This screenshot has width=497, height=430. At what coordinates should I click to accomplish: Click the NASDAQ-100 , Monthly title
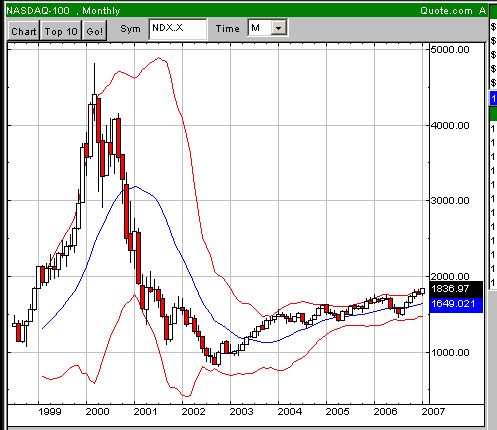click(x=63, y=11)
